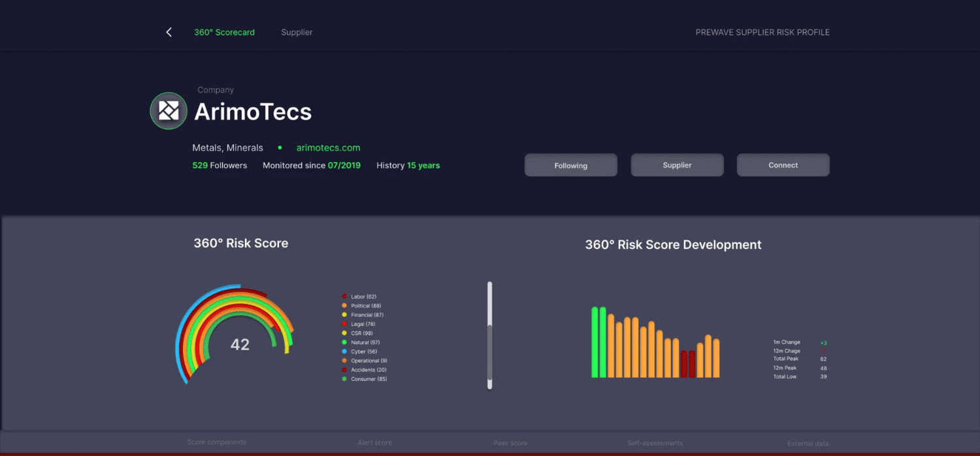Viewport: 980px width, 456px height.
Task: Click the Supplier button
Action: [677, 165]
